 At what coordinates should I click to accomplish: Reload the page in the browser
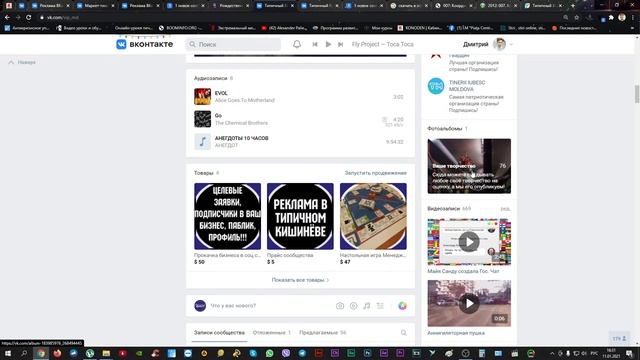pyautogui.click(x=29, y=18)
